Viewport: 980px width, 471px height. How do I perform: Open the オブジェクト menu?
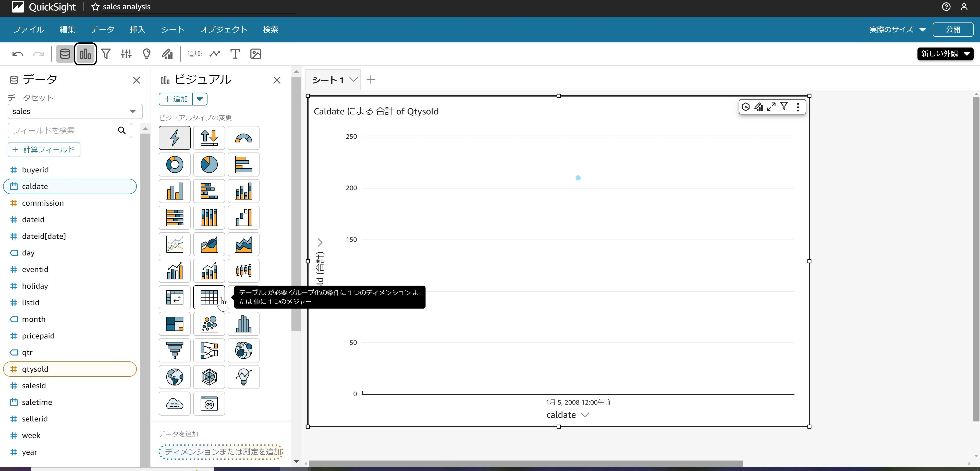[x=224, y=30]
